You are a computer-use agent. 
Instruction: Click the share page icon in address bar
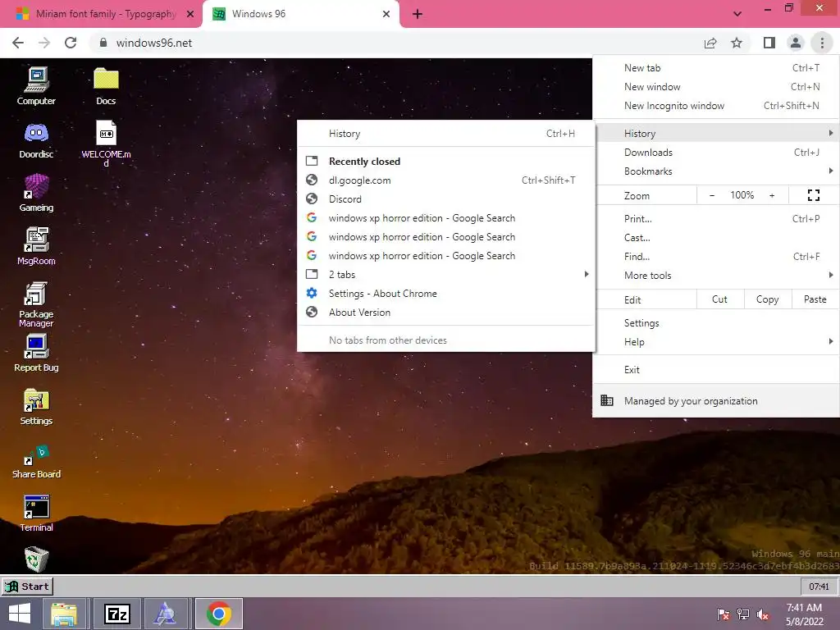coord(710,43)
